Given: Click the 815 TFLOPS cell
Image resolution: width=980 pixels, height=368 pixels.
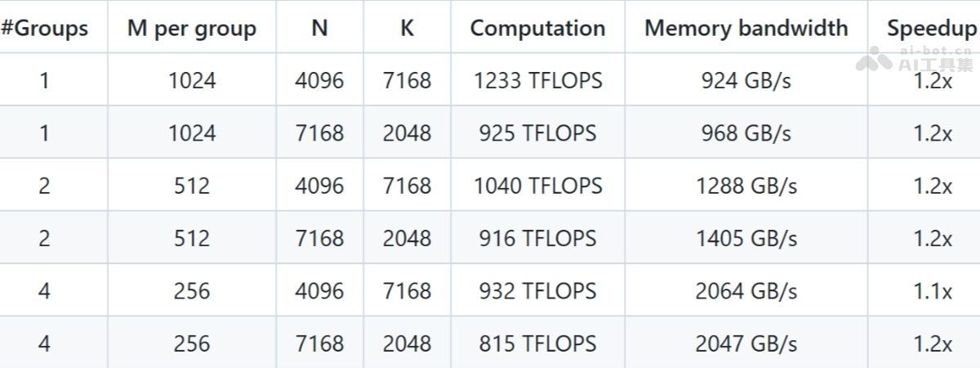Looking at the screenshot, I should [x=537, y=343].
